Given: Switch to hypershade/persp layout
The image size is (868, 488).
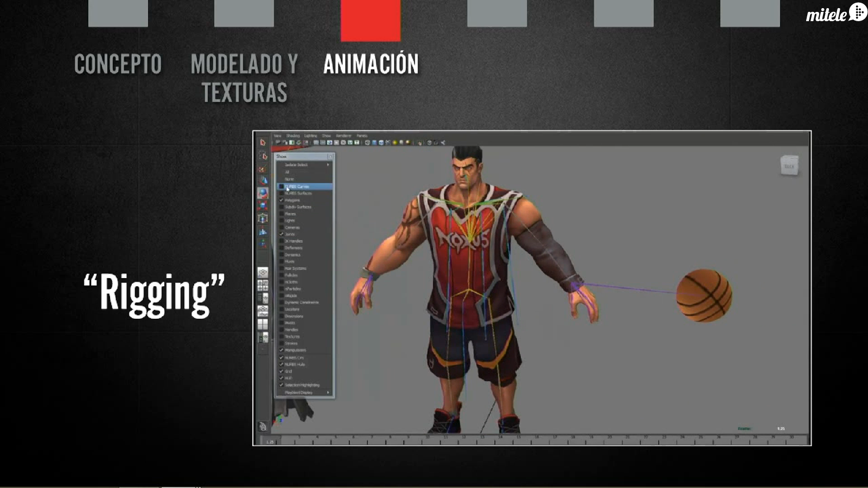Looking at the screenshot, I should [x=263, y=337].
